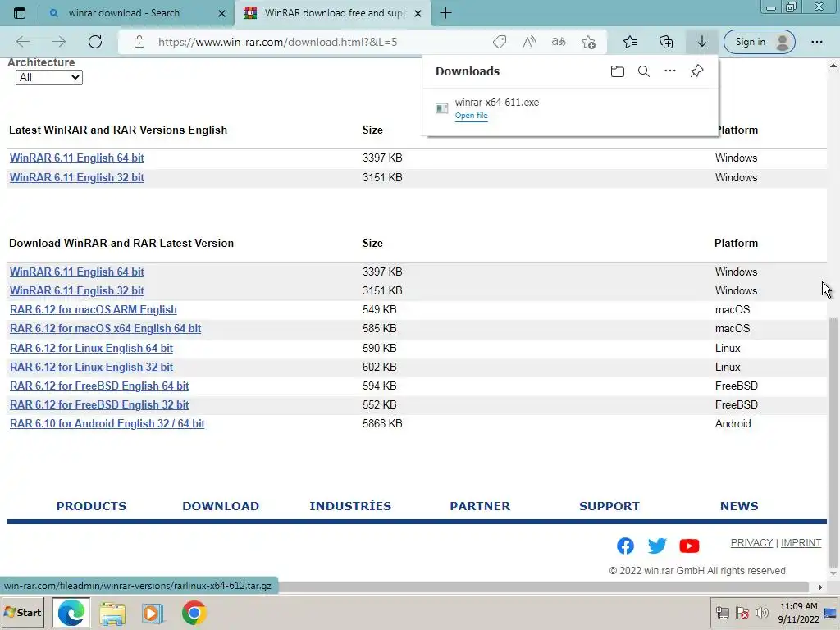Click the Show desktop tray button
This screenshot has width=840, height=630.
coord(831,613)
